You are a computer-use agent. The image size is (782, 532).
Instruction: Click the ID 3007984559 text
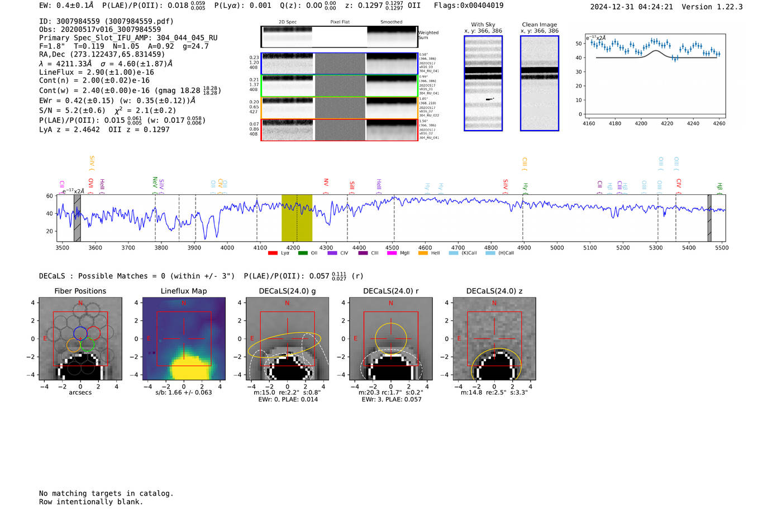[x=106, y=21]
